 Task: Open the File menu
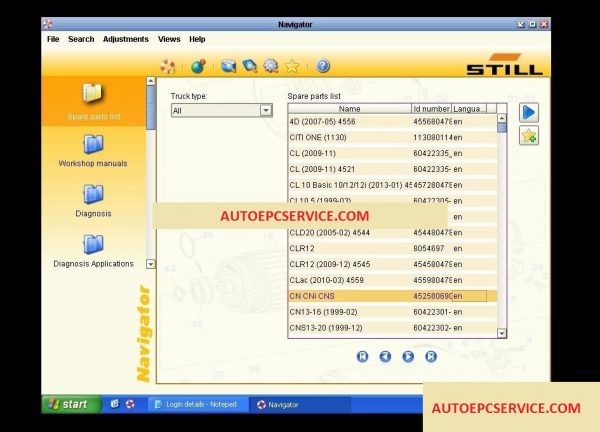53,39
